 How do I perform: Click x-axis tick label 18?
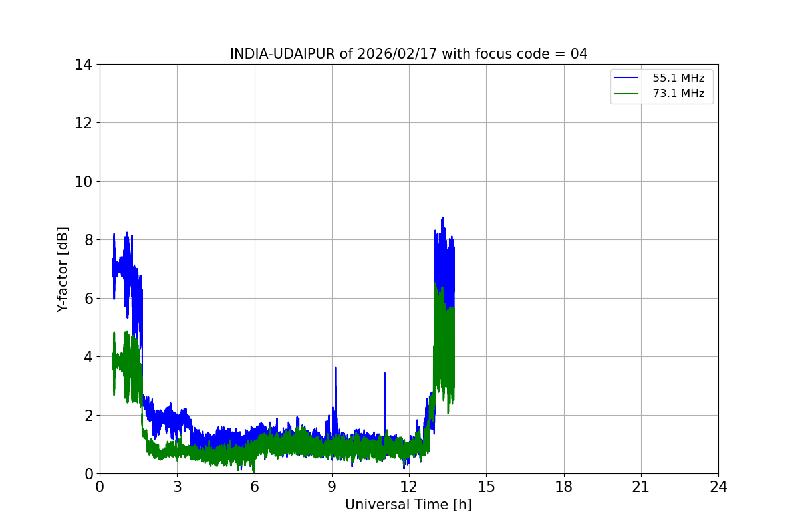(x=563, y=487)
